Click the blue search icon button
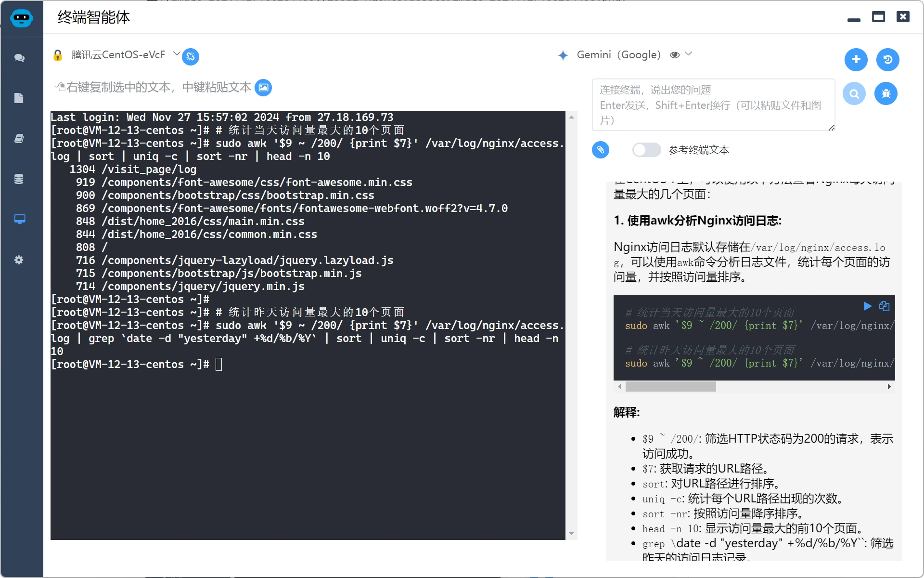Viewport: 924px width, 578px height. tap(854, 93)
